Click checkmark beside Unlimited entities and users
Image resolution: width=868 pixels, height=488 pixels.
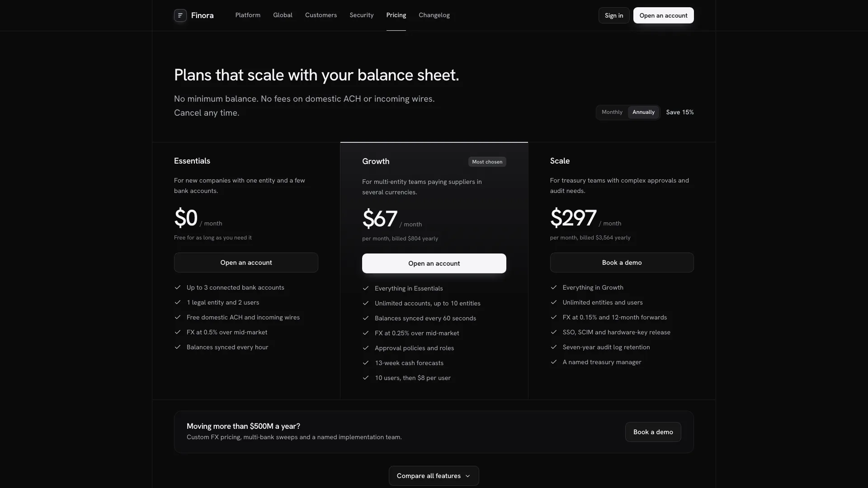554,302
